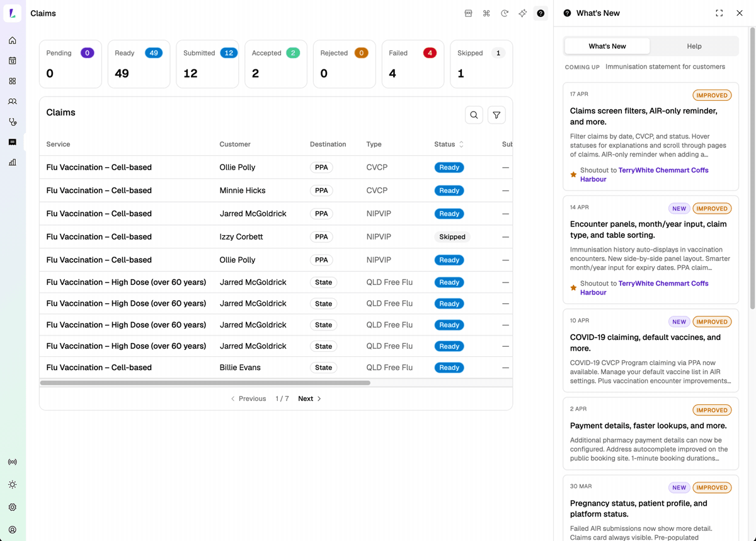Search claims with magnifier button

click(474, 115)
